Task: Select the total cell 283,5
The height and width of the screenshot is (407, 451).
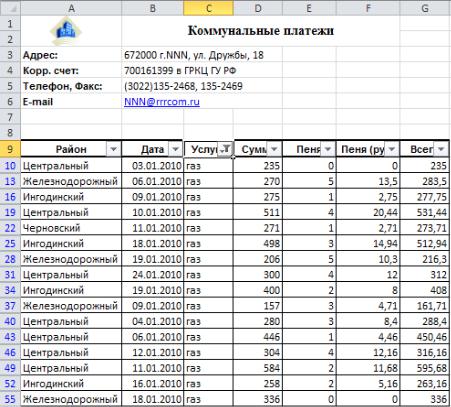Action: point(425,181)
